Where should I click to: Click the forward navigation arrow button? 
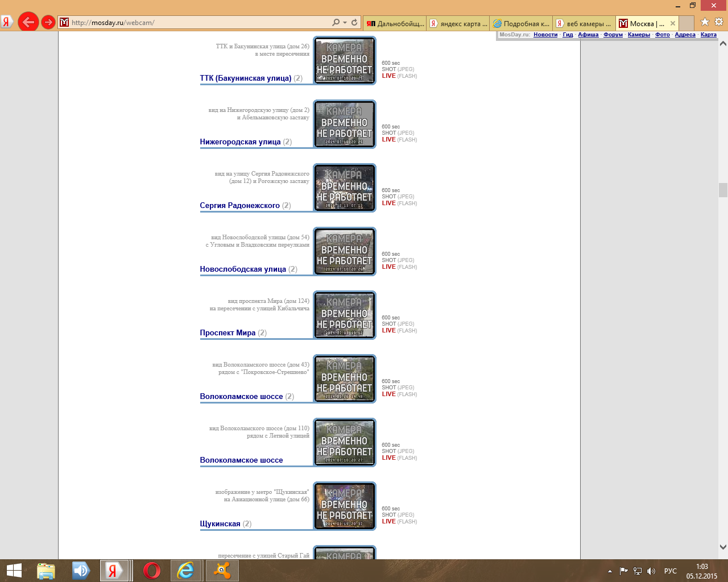[x=48, y=22]
